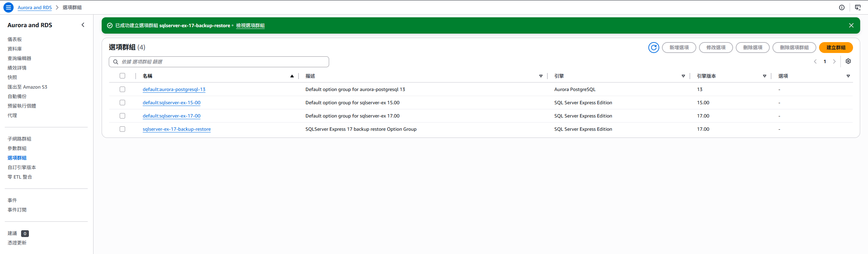
Task: Click the 選項群組 (4) table heading
Action: tap(127, 47)
